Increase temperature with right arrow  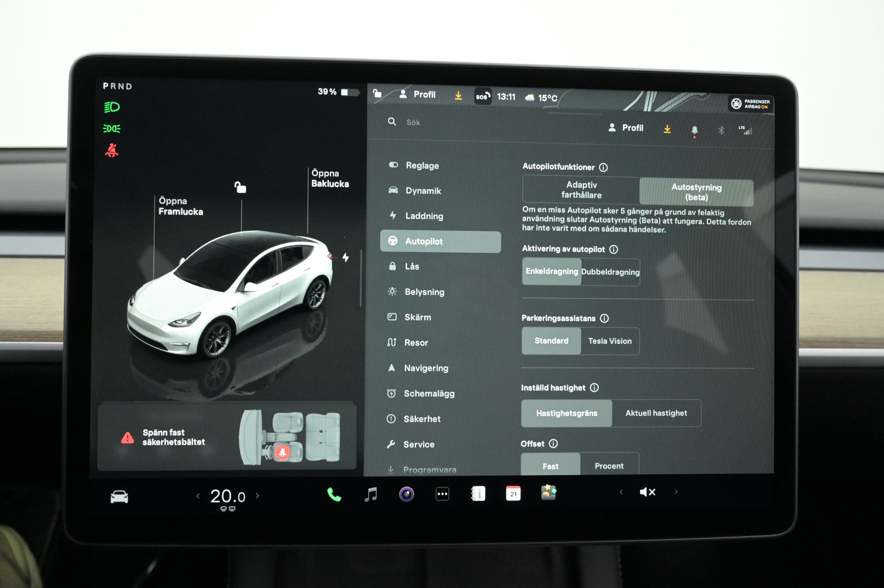257,495
